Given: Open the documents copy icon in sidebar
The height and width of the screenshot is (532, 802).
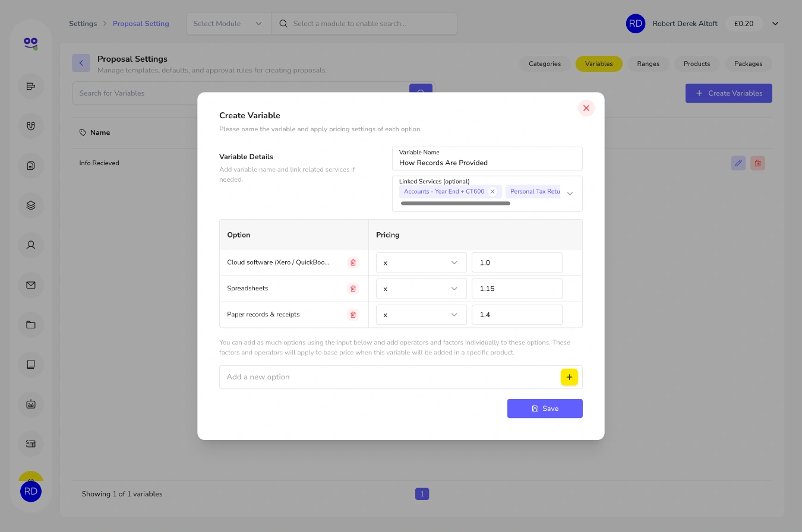Looking at the screenshot, I should point(31,166).
